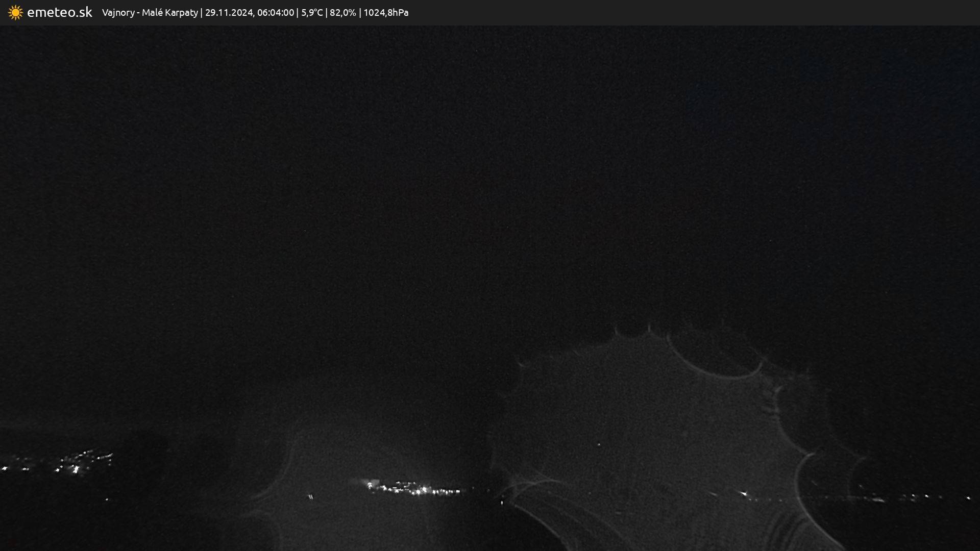The width and height of the screenshot is (980, 551).
Task: Click the 1024,8hPa pressure reading
Action: point(386,12)
